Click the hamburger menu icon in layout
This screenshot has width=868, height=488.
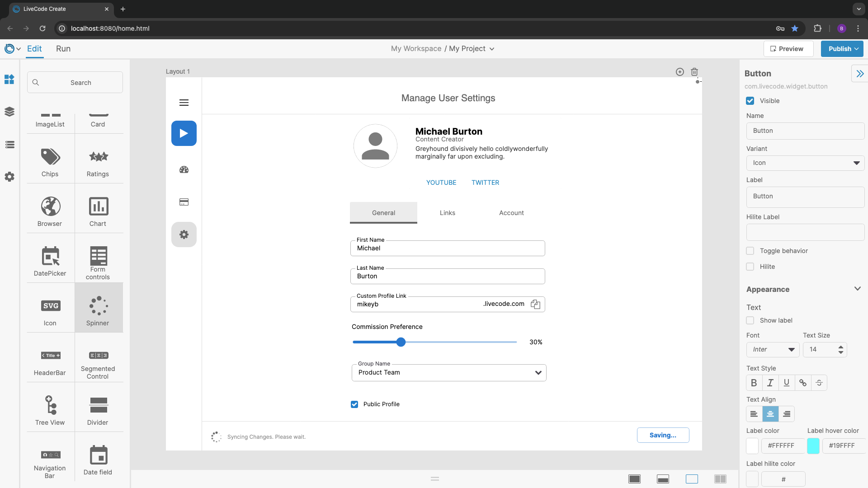184,103
